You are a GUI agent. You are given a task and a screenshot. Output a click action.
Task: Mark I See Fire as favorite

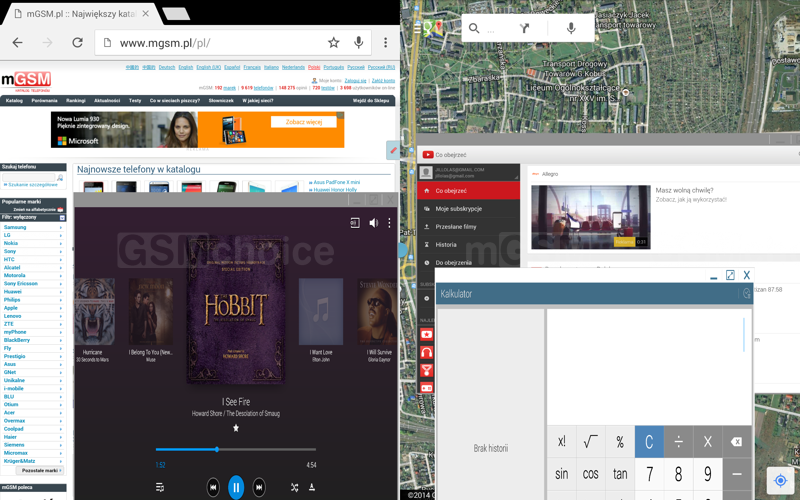(236, 428)
